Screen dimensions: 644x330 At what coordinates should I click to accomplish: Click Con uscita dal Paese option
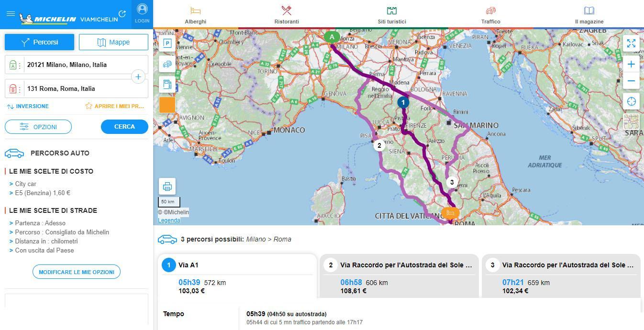coord(44,250)
